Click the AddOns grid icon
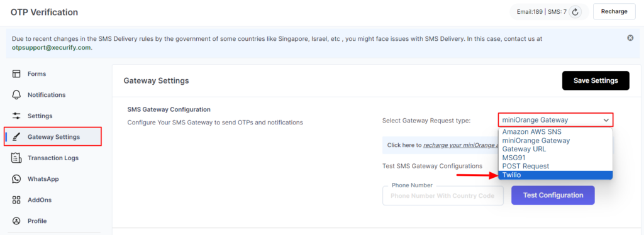Screen dimensions: 644x235 [x=16, y=200]
